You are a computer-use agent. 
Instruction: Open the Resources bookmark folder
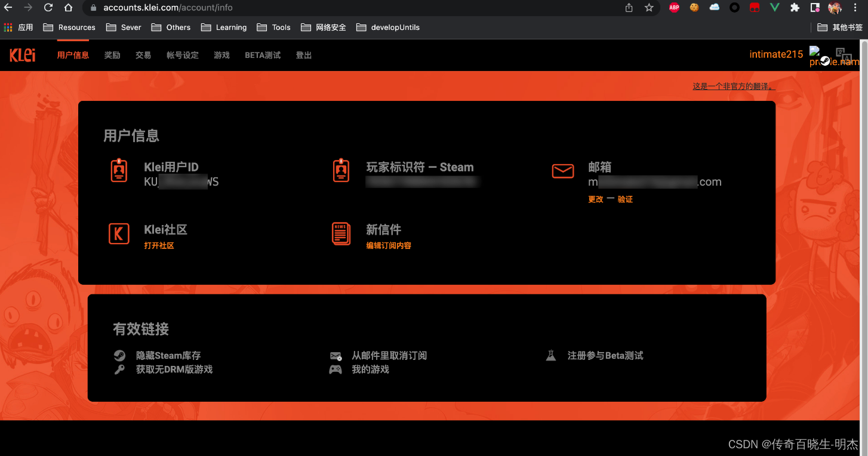pos(69,27)
